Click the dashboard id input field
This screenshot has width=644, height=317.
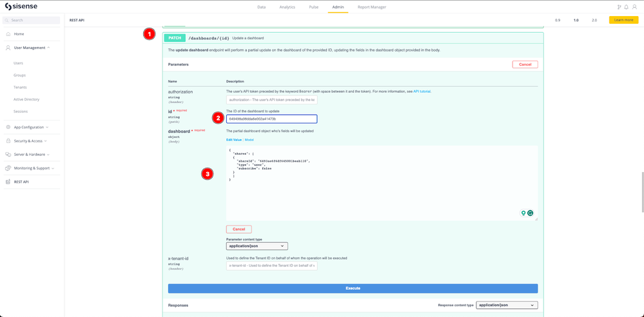click(x=271, y=119)
